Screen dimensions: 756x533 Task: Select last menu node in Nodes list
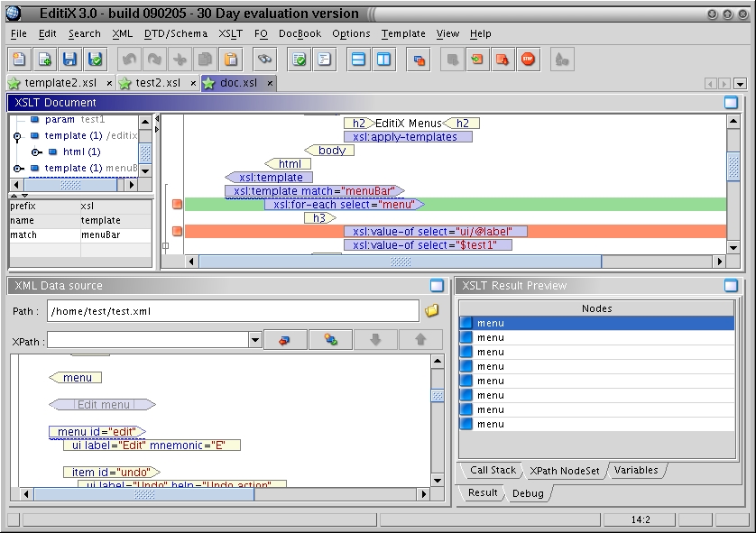(596, 424)
